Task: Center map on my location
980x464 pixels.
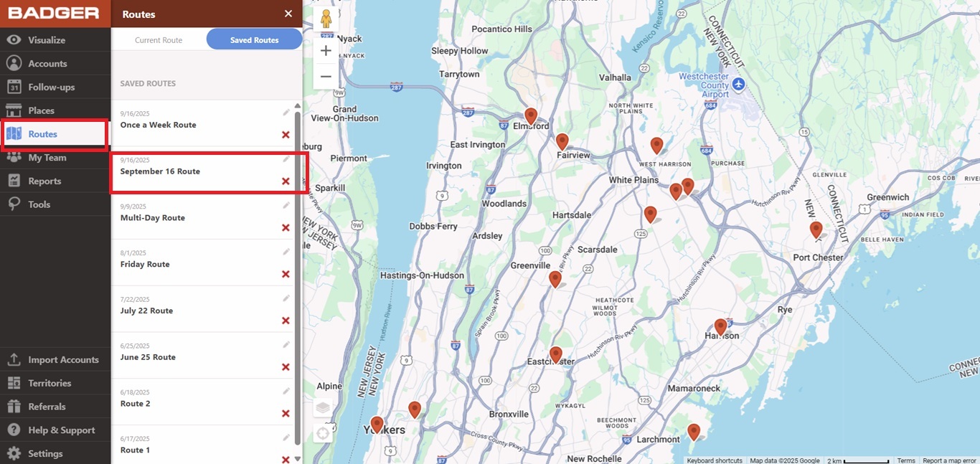Action: click(324, 433)
